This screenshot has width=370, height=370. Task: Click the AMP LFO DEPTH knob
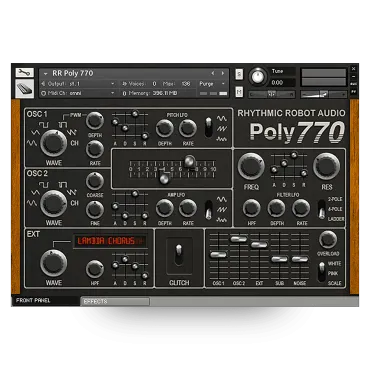tap(165, 208)
